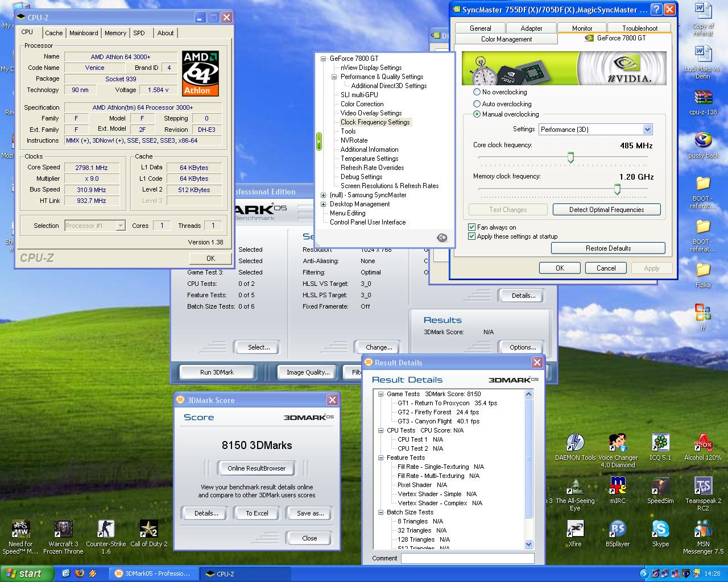728x582 pixels.
Task: Click the green handle on NVIDIA tree panel
Action: coord(318,140)
